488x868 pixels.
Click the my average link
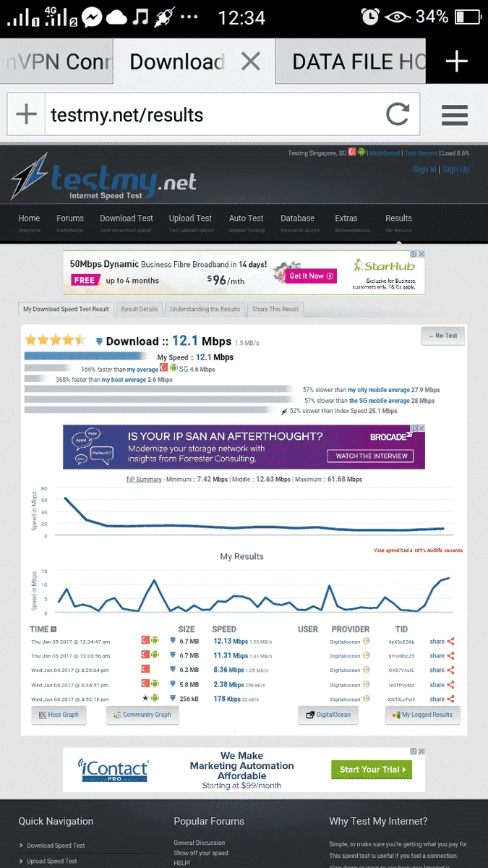142,370
